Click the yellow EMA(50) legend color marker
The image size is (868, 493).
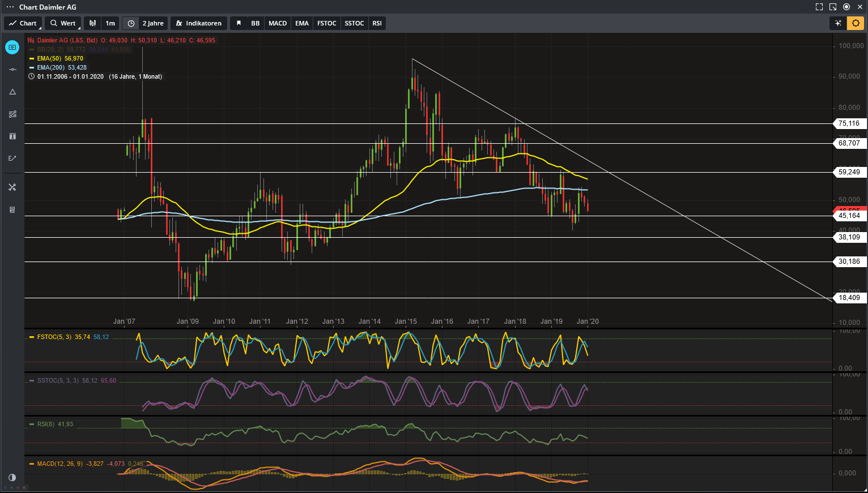32,58
